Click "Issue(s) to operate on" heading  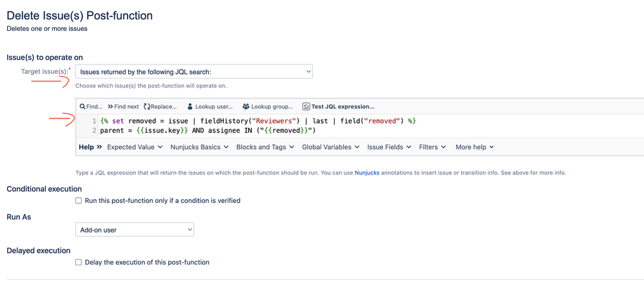click(x=44, y=57)
